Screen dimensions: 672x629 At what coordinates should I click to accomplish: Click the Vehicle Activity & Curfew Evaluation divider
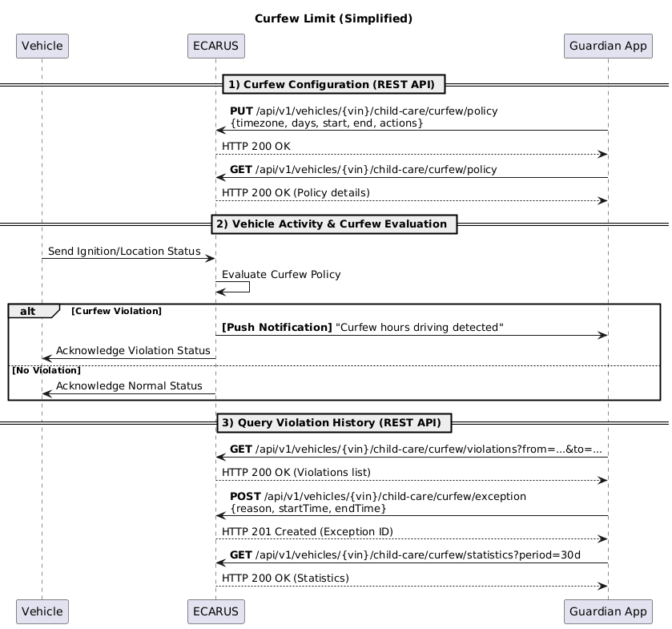click(x=334, y=224)
